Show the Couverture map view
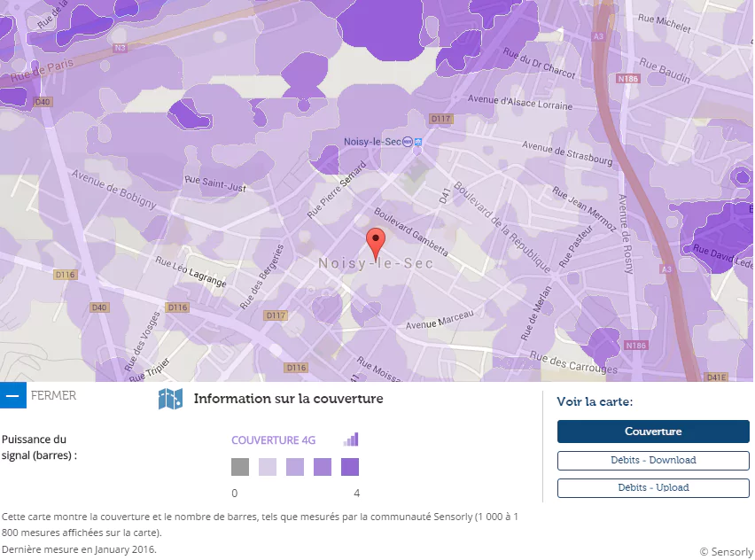 [653, 432]
